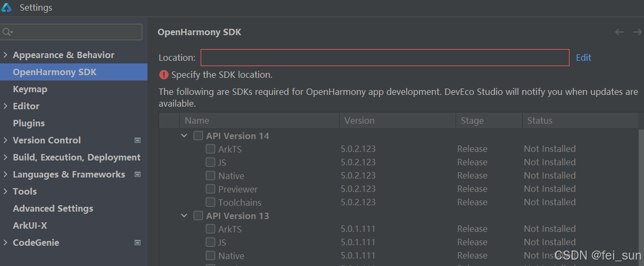Click the search magnifier icon
The height and width of the screenshot is (266, 644).
(x=7, y=32)
